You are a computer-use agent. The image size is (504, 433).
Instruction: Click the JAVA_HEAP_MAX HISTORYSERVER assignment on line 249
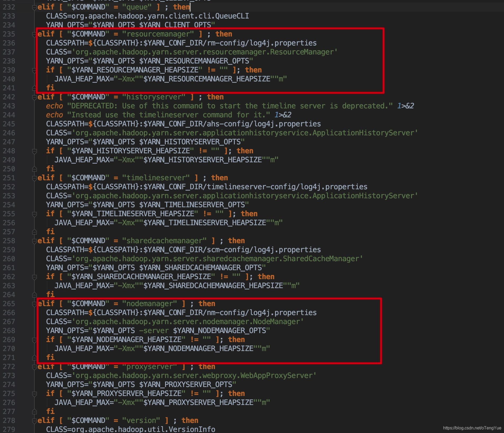tap(167, 160)
